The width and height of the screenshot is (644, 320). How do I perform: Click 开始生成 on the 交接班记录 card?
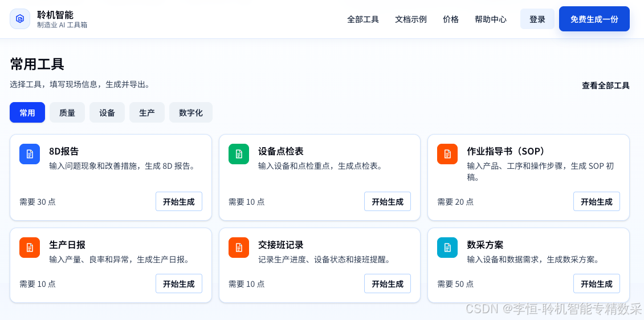click(388, 284)
